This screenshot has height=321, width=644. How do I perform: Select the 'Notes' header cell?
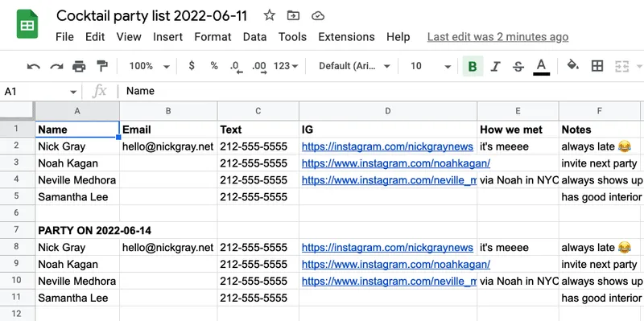pyautogui.click(x=600, y=130)
